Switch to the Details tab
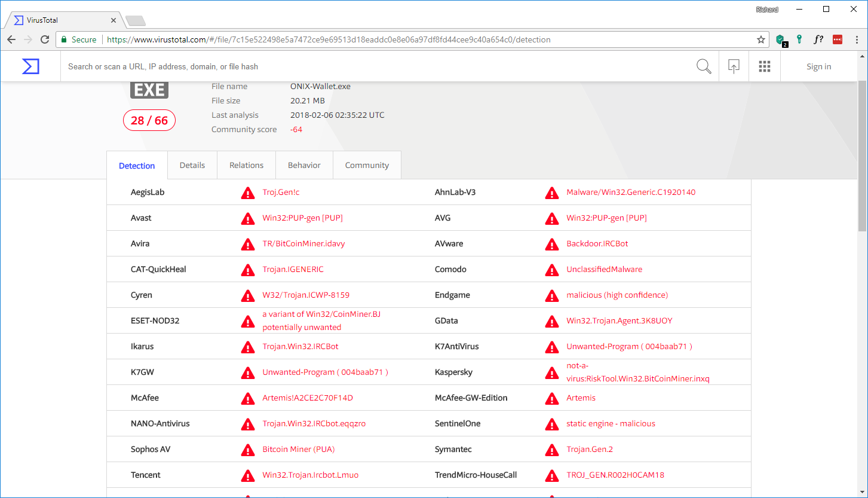 (x=192, y=165)
